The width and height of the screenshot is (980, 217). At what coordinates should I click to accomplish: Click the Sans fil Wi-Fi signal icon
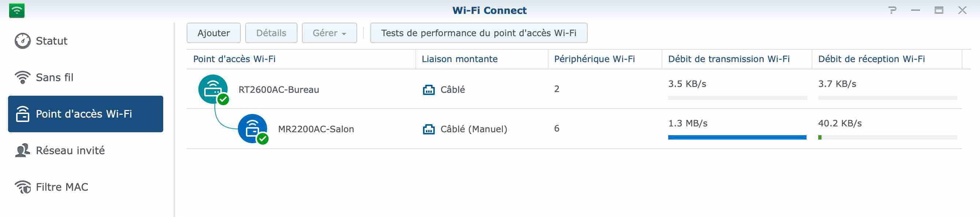coord(22,77)
